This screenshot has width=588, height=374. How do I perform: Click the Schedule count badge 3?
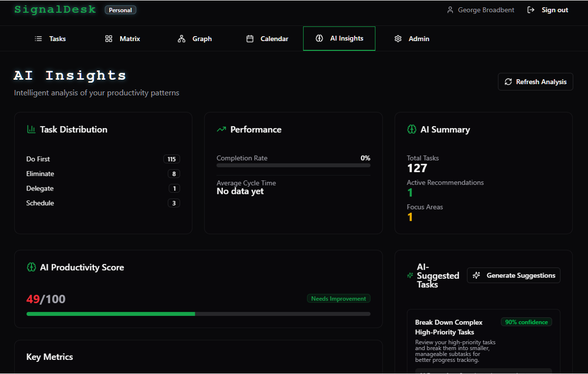[x=173, y=203]
